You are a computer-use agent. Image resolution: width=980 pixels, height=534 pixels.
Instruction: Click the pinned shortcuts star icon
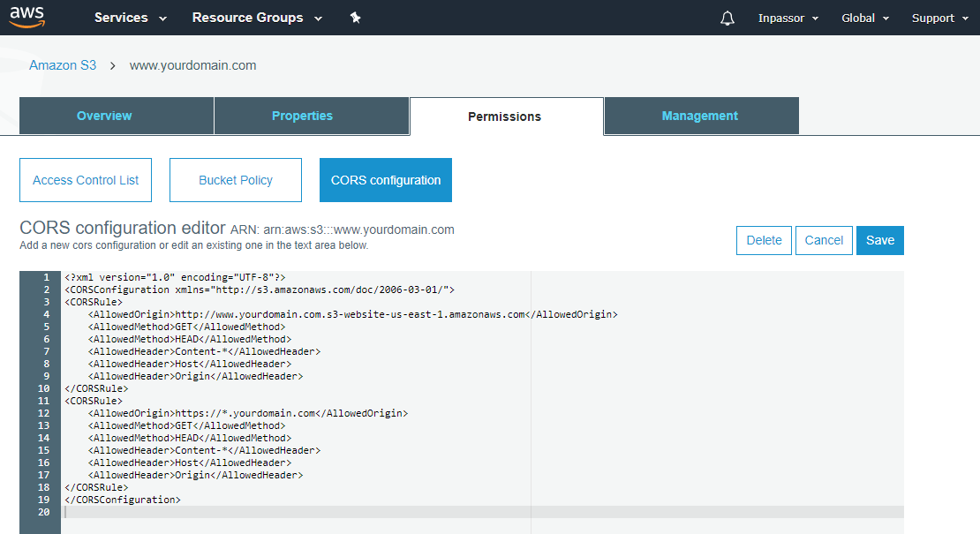point(355,17)
